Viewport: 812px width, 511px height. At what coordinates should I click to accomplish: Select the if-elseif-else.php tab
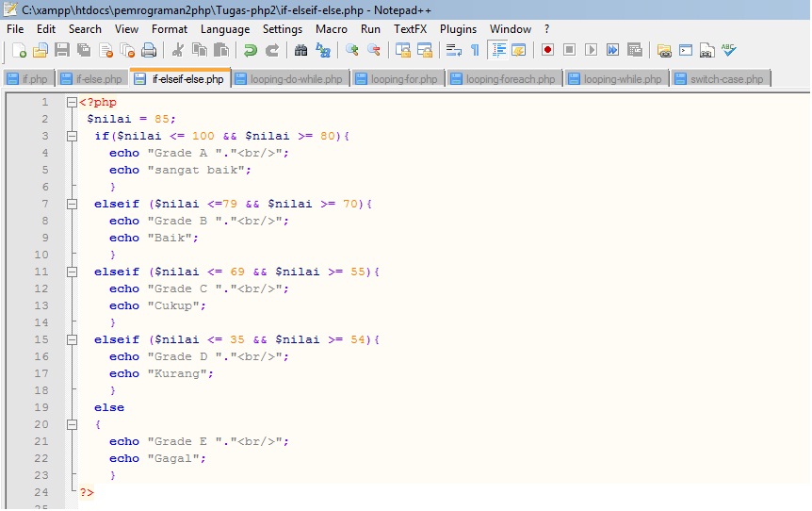click(x=180, y=78)
